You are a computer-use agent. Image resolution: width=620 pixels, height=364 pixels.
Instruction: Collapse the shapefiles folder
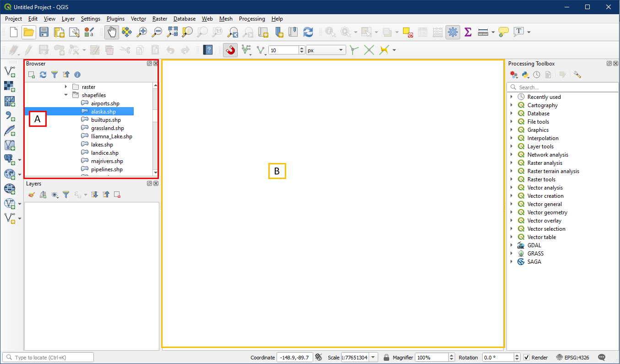[x=66, y=95]
